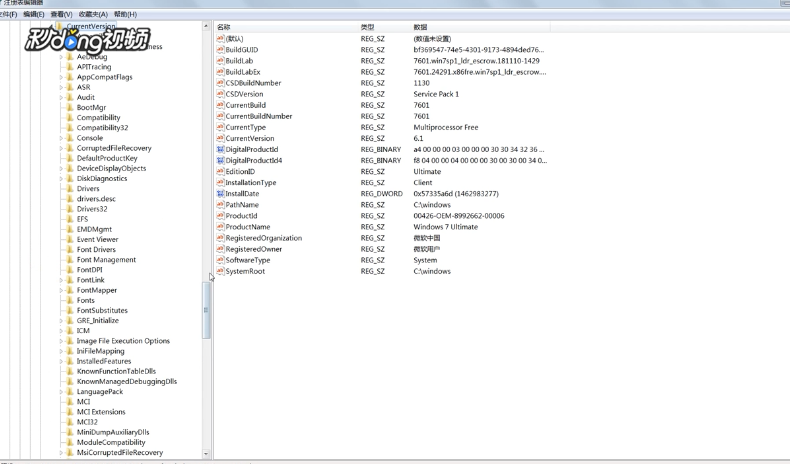This screenshot has width=790, height=464.
Task: Select the RegisteredOrganization value name
Action: 264,238
